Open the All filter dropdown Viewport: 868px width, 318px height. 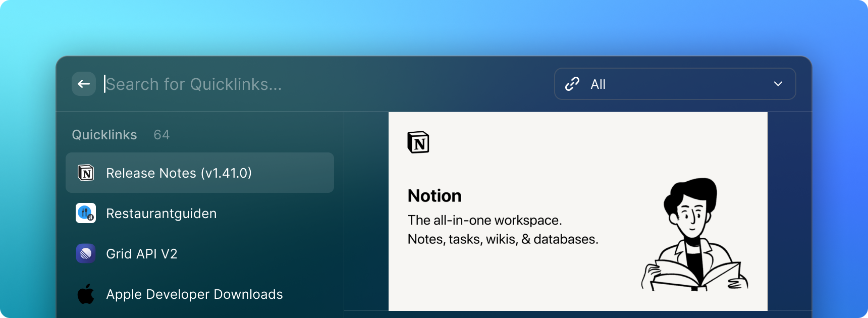coord(675,84)
